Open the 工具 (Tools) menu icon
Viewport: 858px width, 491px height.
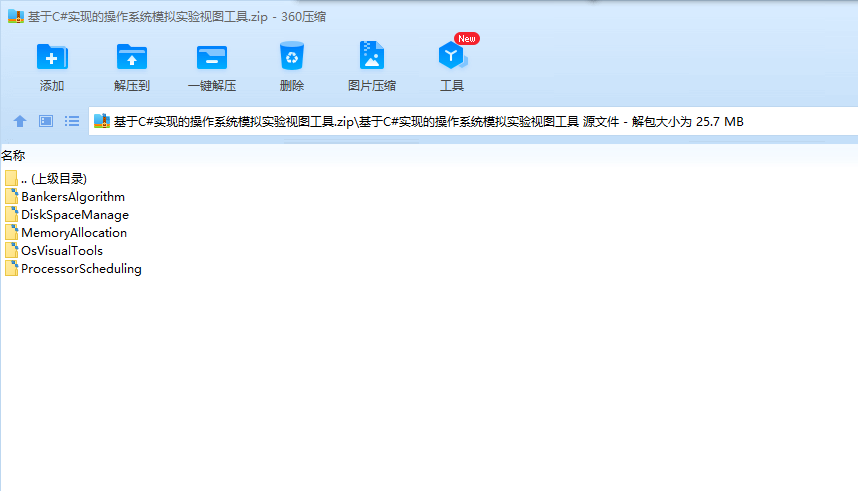[x=452, y=56]
